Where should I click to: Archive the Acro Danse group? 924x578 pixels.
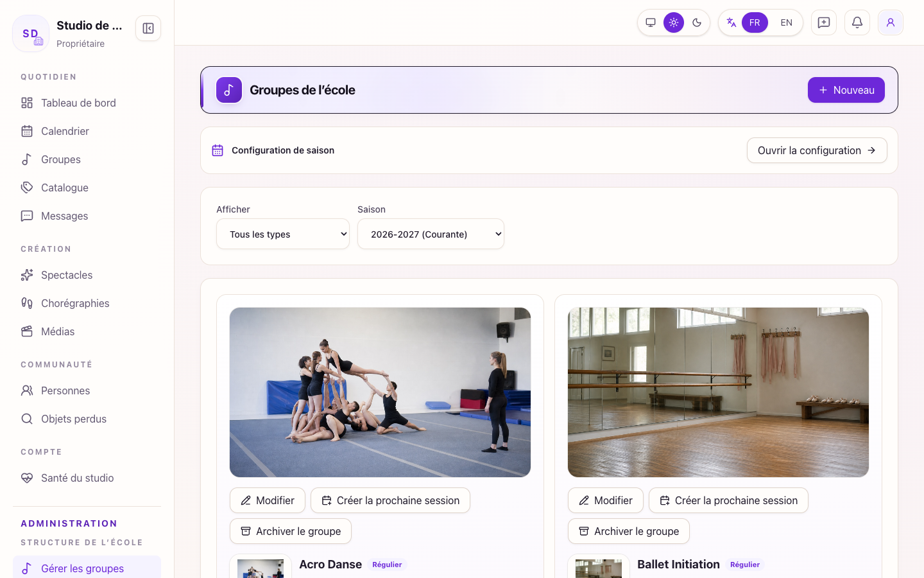pyautogui.click(x=291, y=531)
